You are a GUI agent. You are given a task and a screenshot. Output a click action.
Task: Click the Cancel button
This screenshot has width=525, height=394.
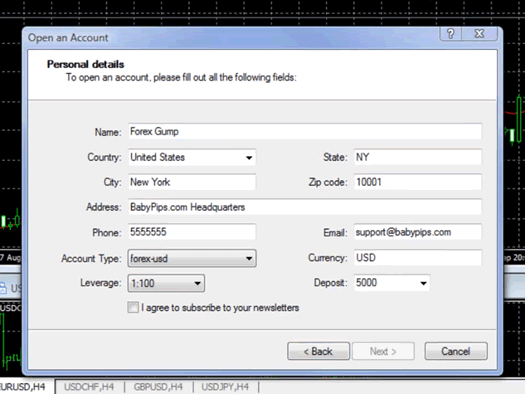pos(456,351)
